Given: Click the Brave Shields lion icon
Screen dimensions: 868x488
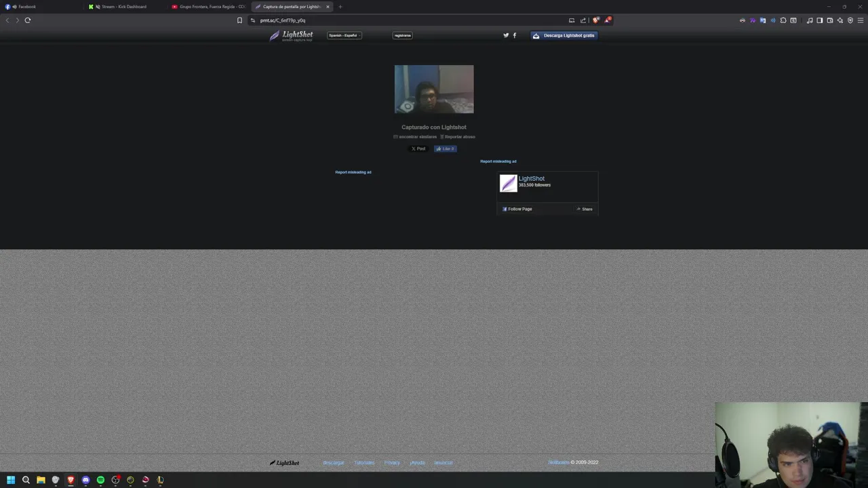Looking at the screenshot, I should click(x=596, y=20).
